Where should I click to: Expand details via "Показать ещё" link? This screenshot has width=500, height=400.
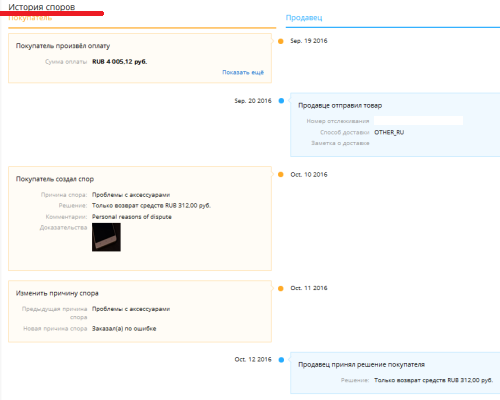point(243,72)
